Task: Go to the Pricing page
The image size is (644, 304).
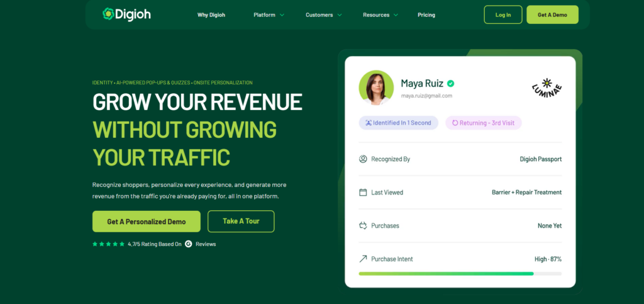Action: coord(426,14)
